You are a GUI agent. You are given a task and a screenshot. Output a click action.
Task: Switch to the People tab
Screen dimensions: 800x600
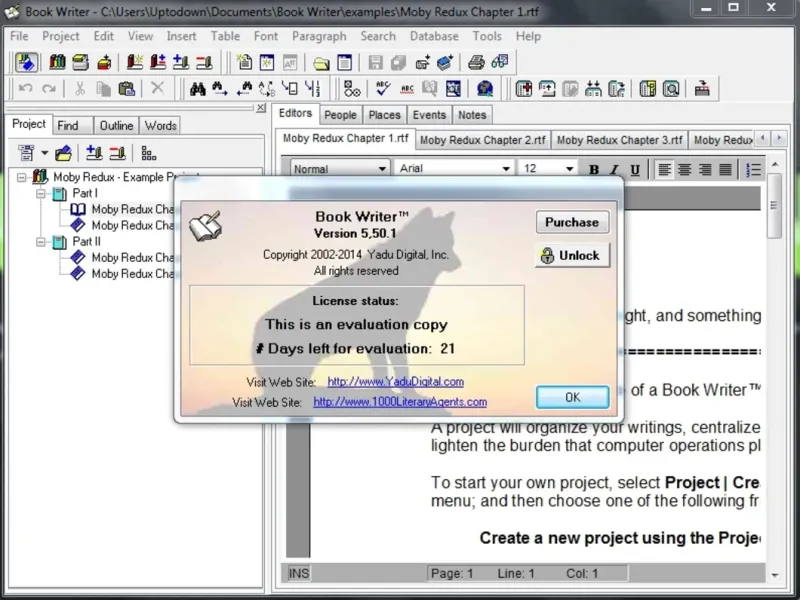(x=340, y=115)
